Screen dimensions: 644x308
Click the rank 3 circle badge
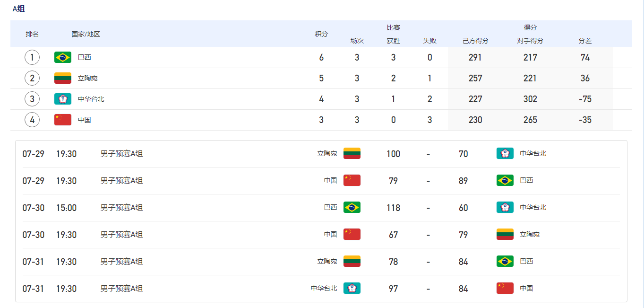32,99
